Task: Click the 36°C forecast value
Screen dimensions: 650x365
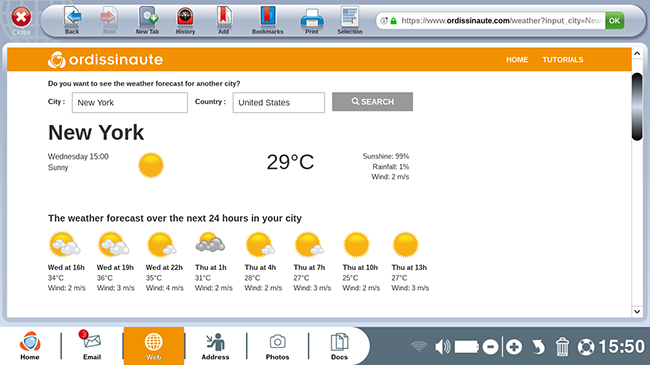Action: coord(104,278)
